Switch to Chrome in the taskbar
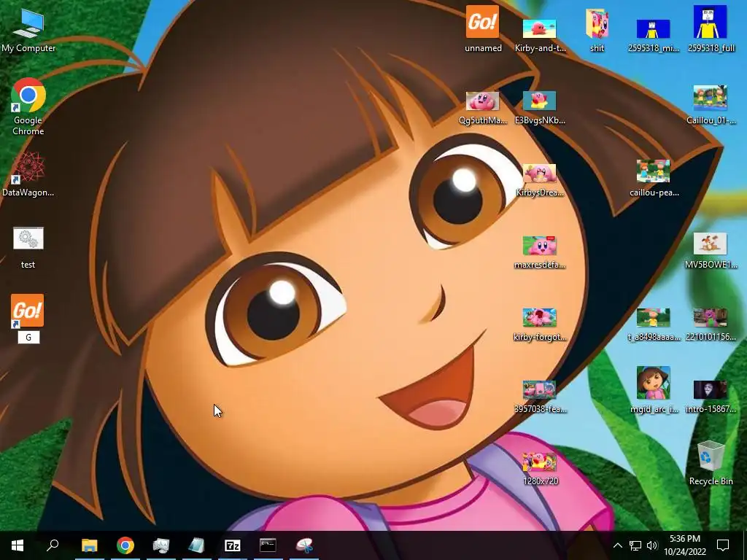The width and height of the screenshot is (747, 560). coord(125,545)
